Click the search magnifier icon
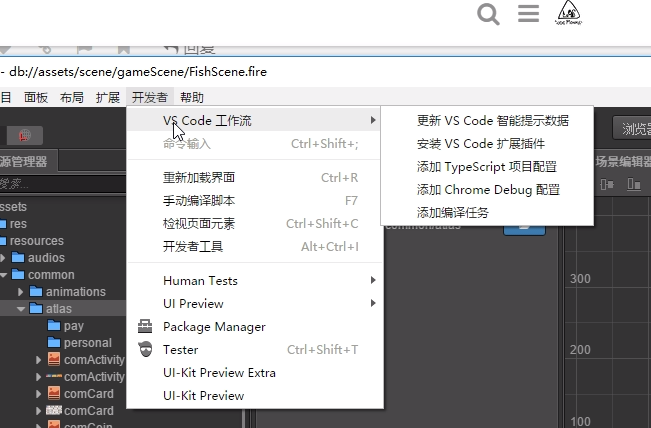The width and height of the screenshot is (651, 428). point(488,14)
